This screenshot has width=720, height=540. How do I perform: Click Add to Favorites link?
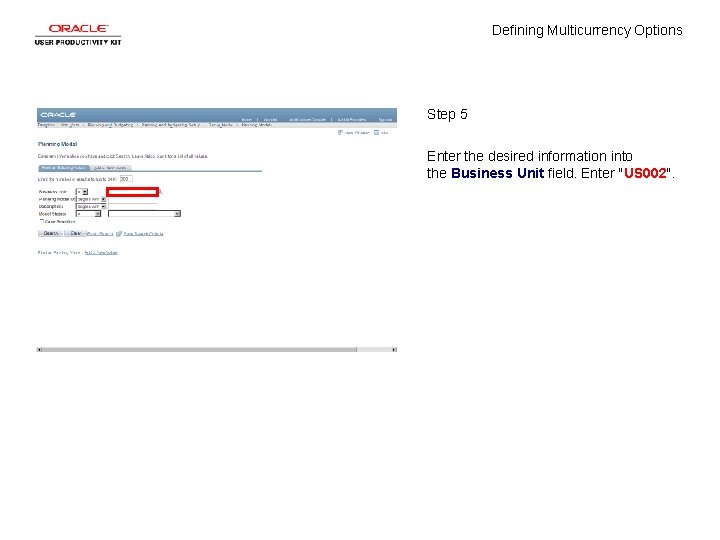point(352,119)
